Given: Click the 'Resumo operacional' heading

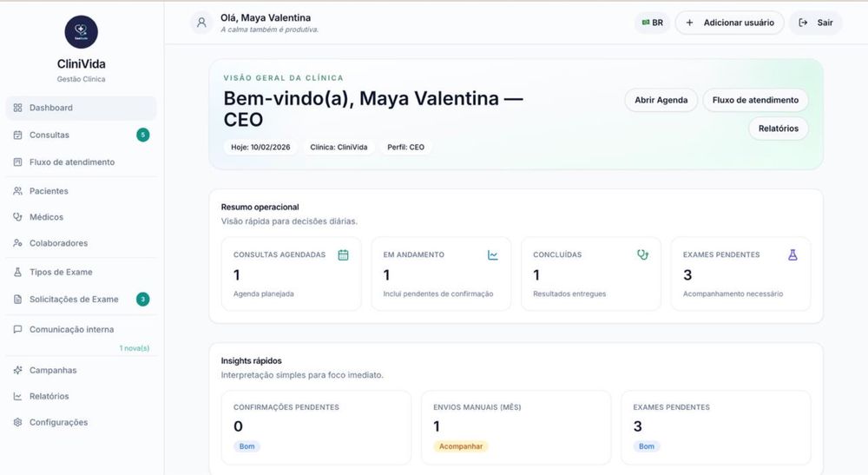Looking at the screenshot, I should point(260,207).
